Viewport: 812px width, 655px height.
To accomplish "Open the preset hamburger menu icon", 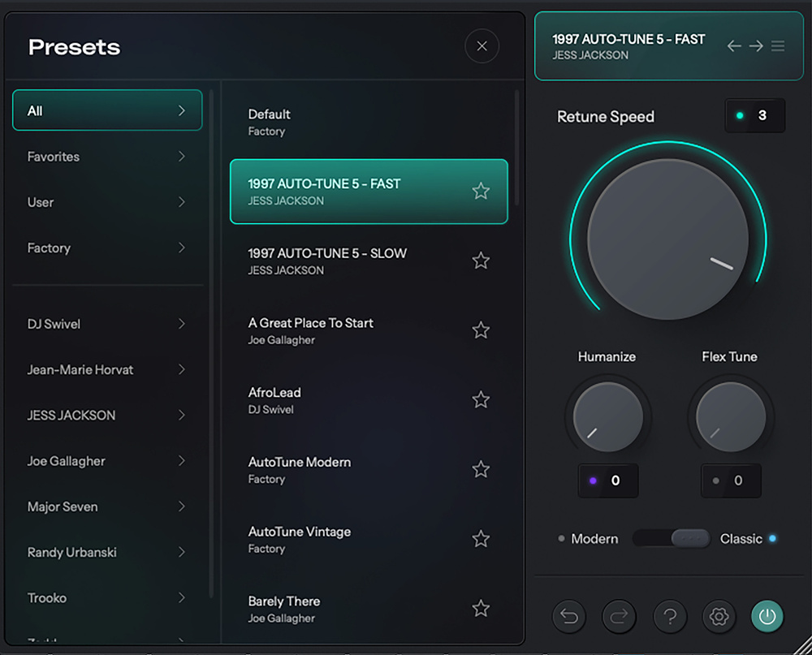I will tap(778, 46).
